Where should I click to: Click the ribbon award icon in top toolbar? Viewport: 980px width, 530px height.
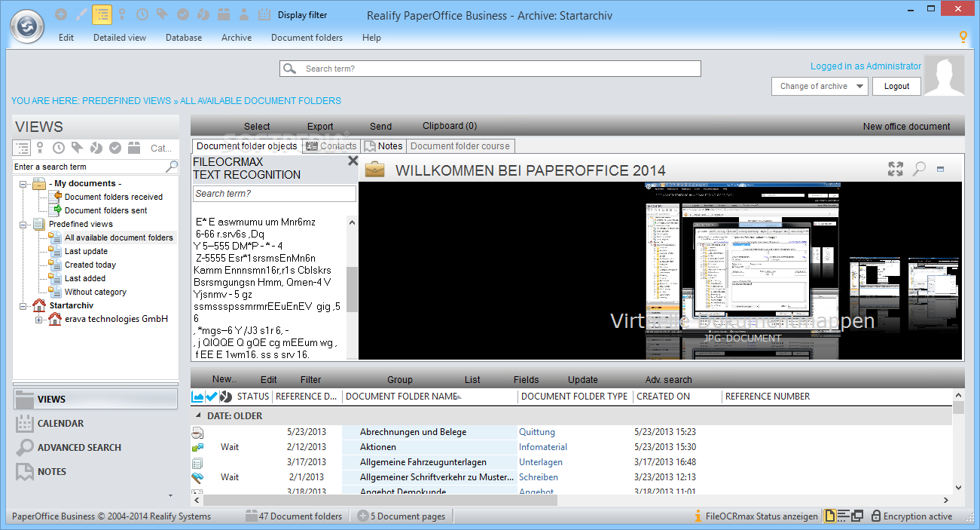pyautogui.click(x=122, y=14)
